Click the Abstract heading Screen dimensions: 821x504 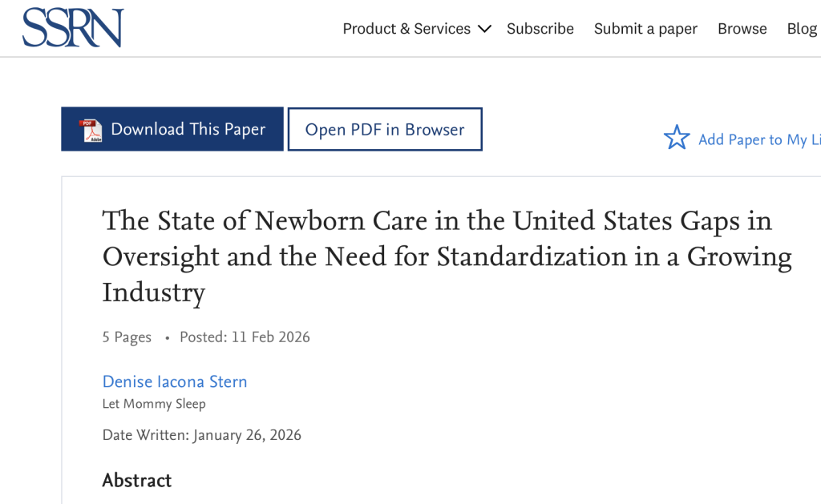coord(137,480)
